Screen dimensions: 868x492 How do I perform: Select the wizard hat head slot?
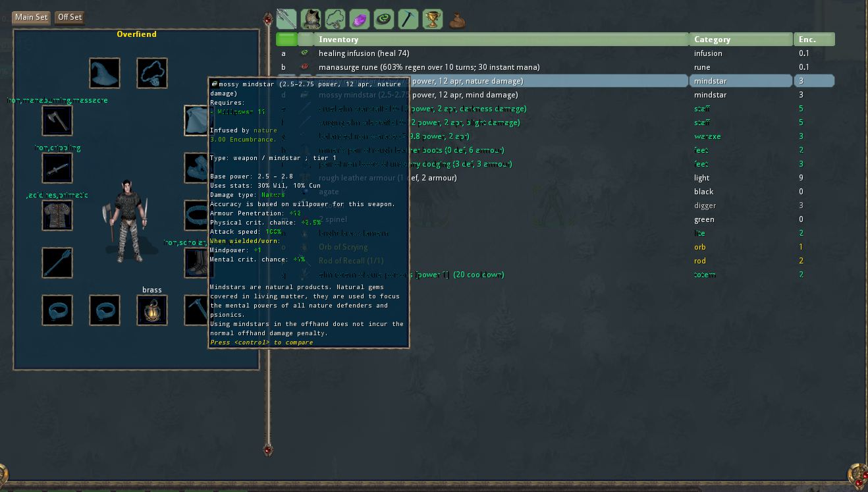(105, 73)
